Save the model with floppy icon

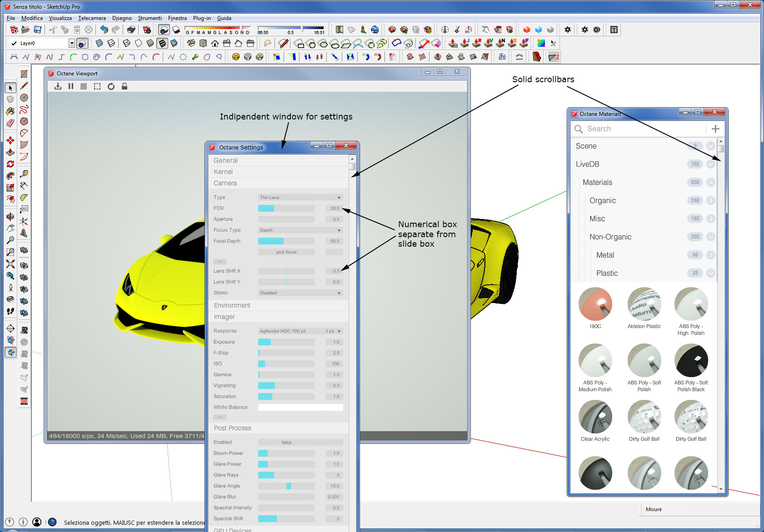[38, 30]
